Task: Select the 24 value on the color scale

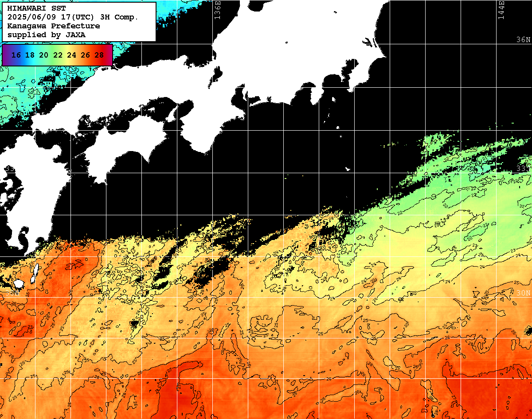Action: point(71,55)
